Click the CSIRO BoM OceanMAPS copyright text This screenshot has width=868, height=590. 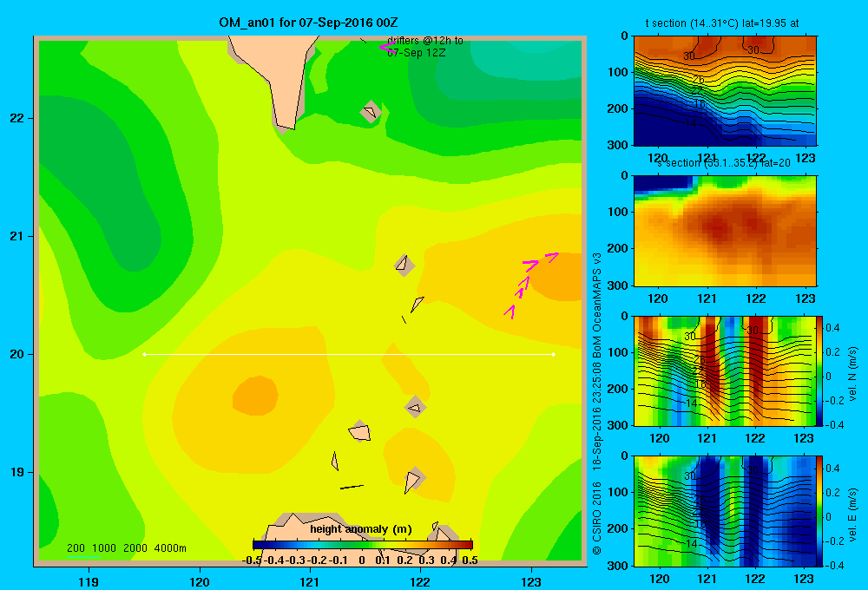(x=597, y=404)
